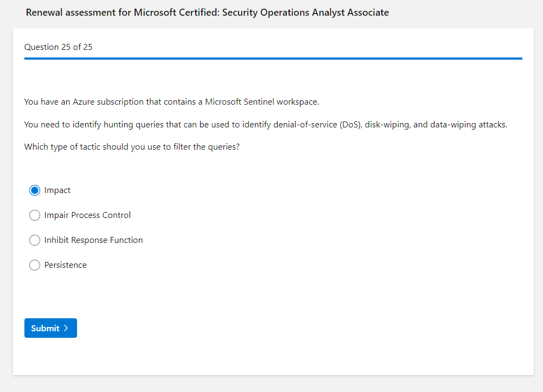Click the chevron arrow inside Submit
The width and height of the screenshot is (543, 392).
(x=66, y=328)
